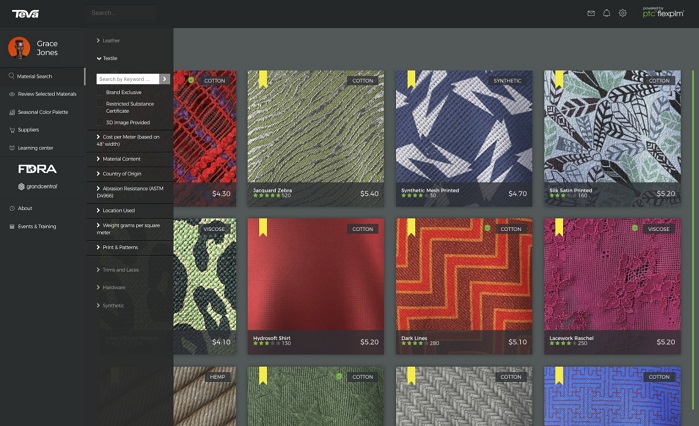Enable the 3D Image Provided checkbox
Viewport: 699px width, 426px height.
click(x=100, y=123)
